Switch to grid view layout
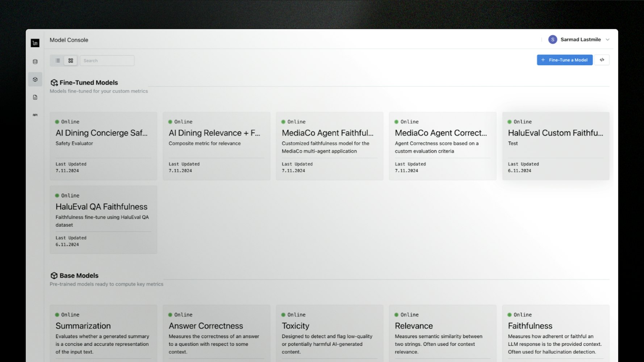This screenshot has height=362, width=644. [71, 60]
